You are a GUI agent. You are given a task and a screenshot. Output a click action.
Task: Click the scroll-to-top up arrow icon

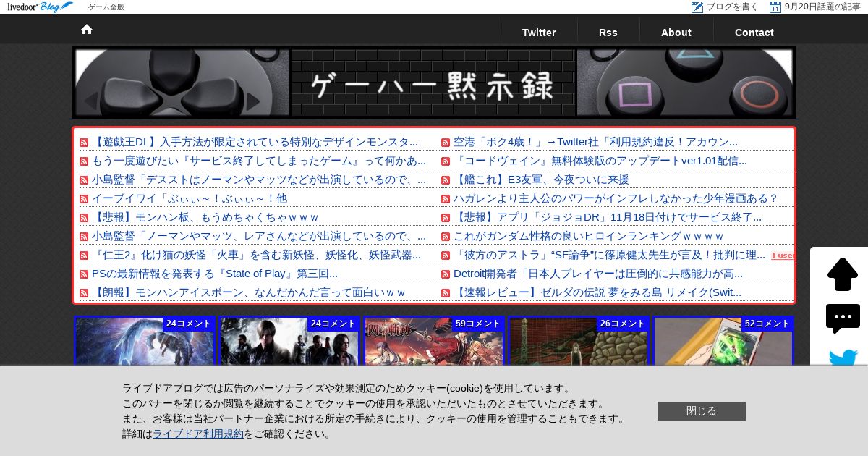843,274
